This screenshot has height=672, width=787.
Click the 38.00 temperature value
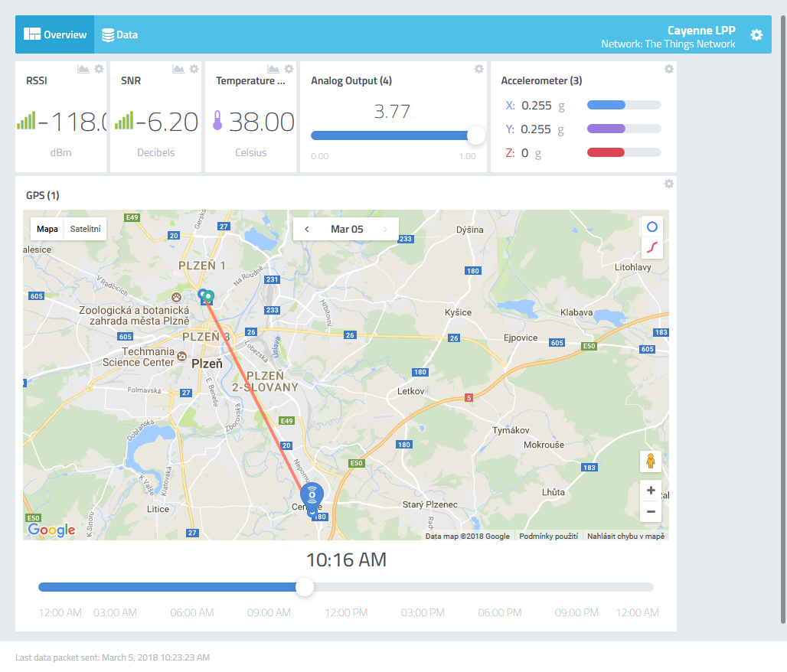click(x=262, y=122)
